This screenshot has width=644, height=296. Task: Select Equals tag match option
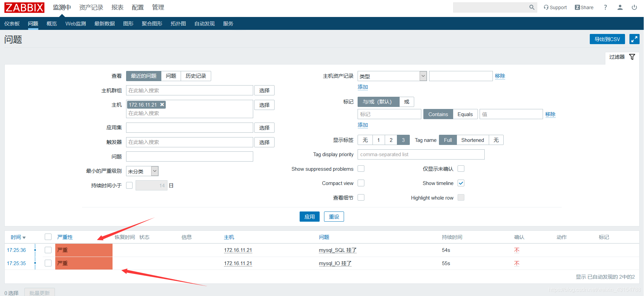coord(465,114)
